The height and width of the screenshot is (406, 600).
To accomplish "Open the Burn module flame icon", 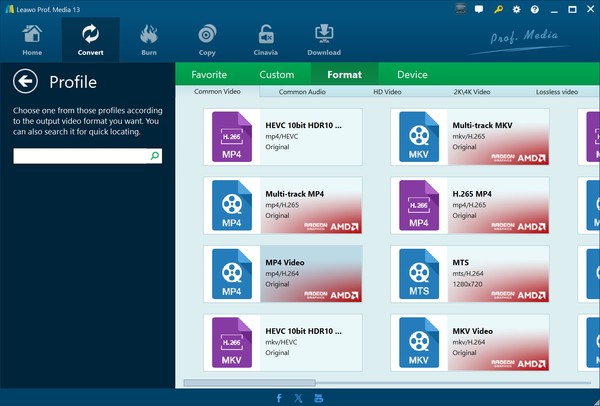I will pos(149,34).
